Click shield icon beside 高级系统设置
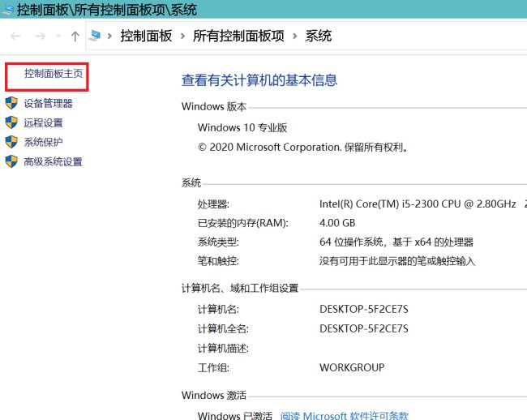 click(x=11, y=161)
